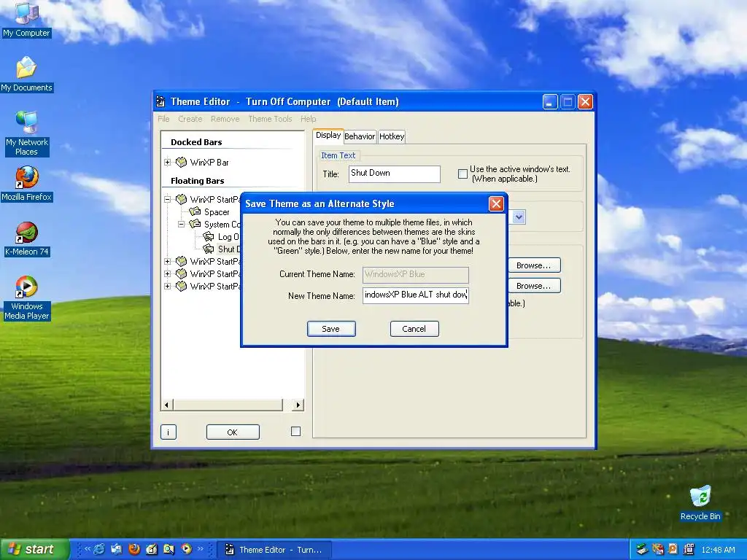Click the Safely Remove Hardware tray icon
This screenshot has height=560, width=747.
[x=642, y=550]
